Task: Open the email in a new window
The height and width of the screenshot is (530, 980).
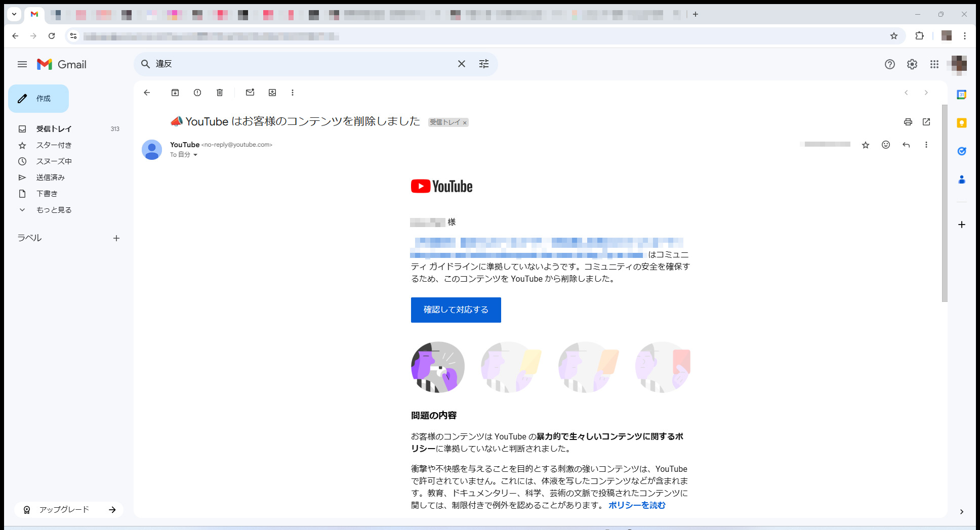Action: click(926, 122)
